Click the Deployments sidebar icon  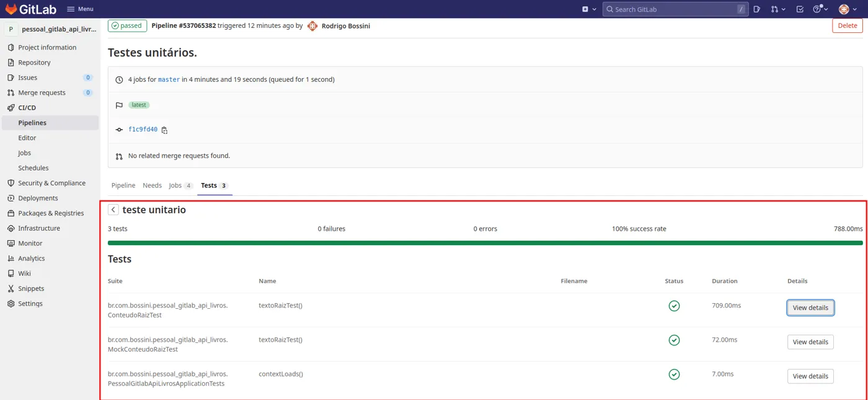(11, 198)
